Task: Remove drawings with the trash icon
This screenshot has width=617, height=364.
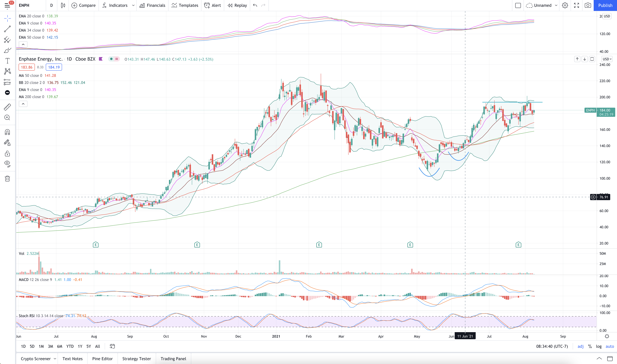Action: pyautogui.click(x=7, y=179)
